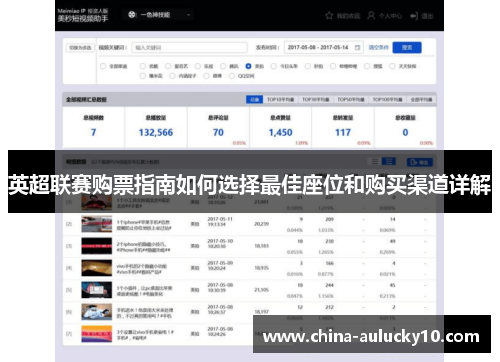Click the total favorites value 0
500x362 pixels.
pos(405,132)
